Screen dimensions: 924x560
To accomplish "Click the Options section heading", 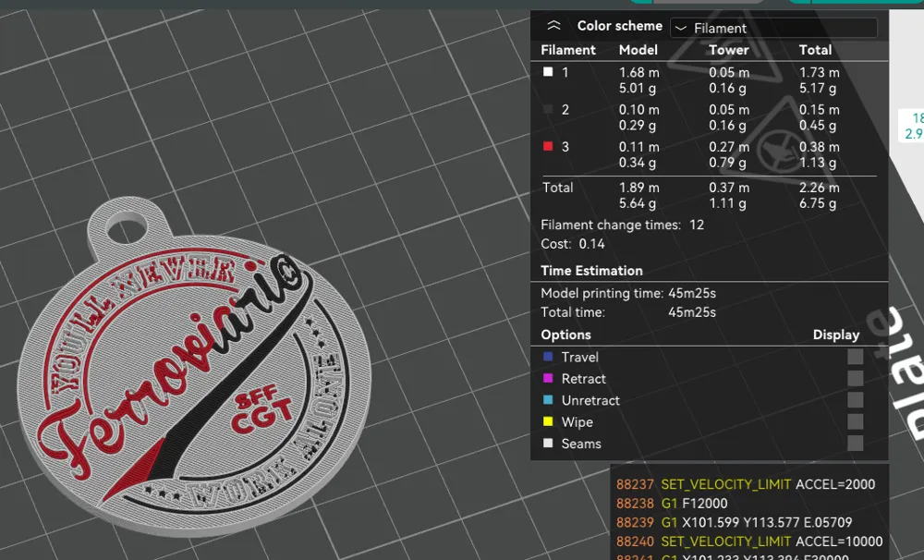I will click(565, 335).
